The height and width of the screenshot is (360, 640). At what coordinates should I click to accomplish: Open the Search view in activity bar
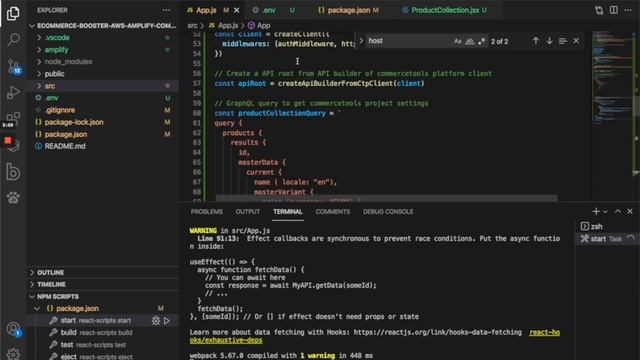13,40
